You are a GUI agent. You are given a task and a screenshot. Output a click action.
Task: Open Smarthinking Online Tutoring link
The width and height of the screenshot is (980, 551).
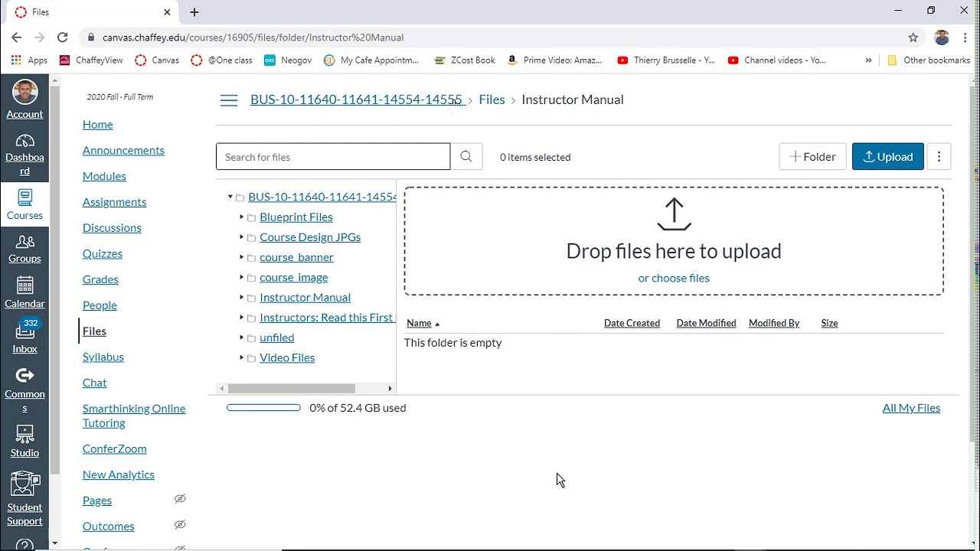tap(134, 416)
